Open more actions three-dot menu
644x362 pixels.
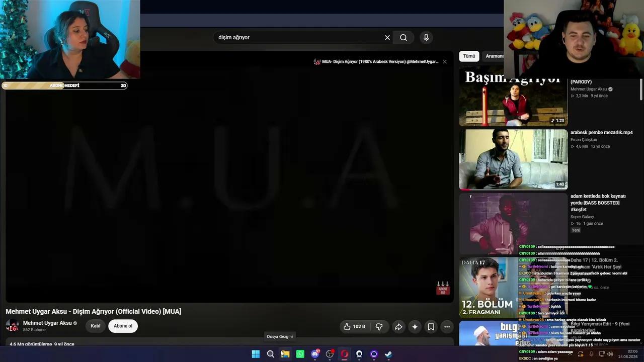coord(447,327)
